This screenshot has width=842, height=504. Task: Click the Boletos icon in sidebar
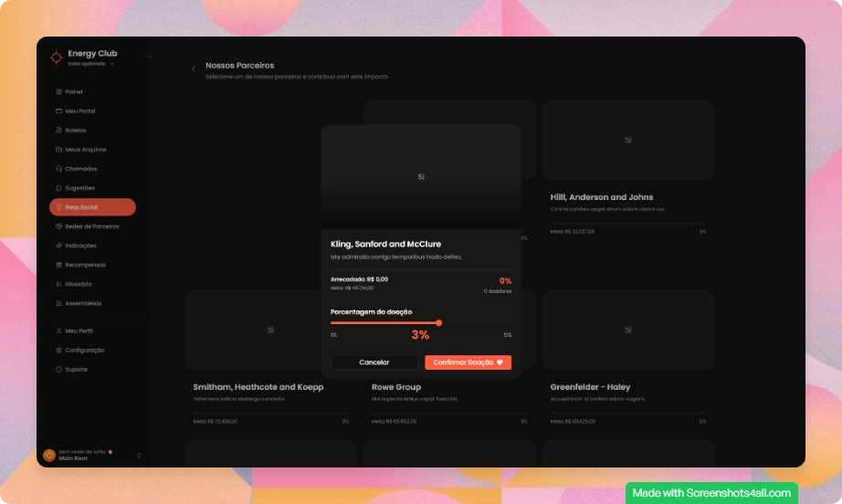pos(58,131)
